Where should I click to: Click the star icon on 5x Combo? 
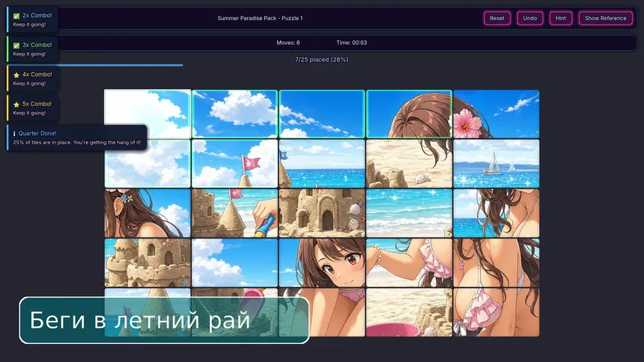(x=16, y=104)
